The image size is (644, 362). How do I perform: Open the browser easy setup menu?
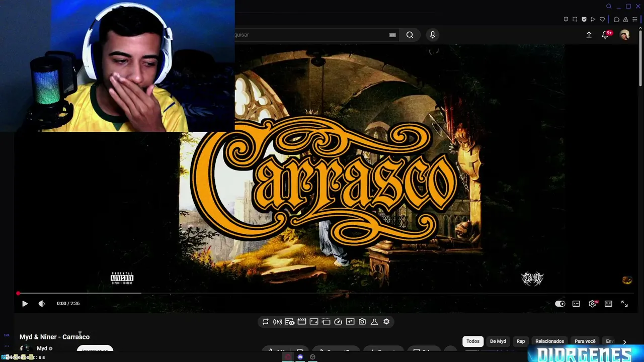coord(635,19)
